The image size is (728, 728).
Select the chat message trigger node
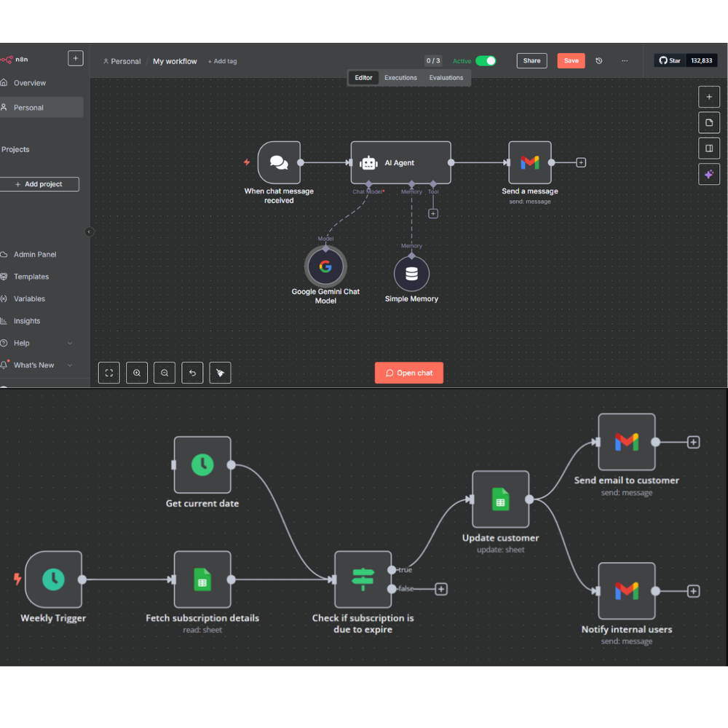[279, 163]
